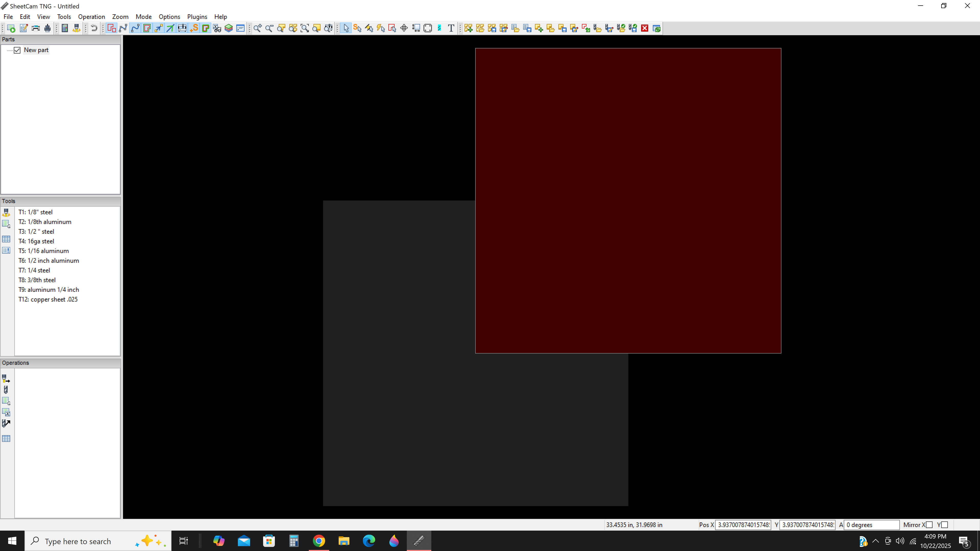Select tool T12: copper sheet .025
The image size is (980, 551).
pos(48,299)
